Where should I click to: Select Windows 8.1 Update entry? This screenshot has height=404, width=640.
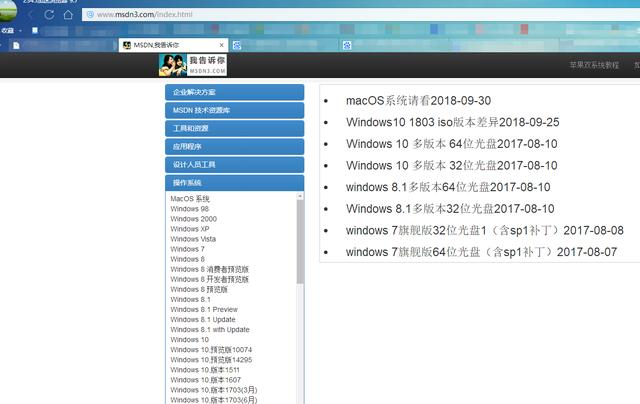click(203, 320)
